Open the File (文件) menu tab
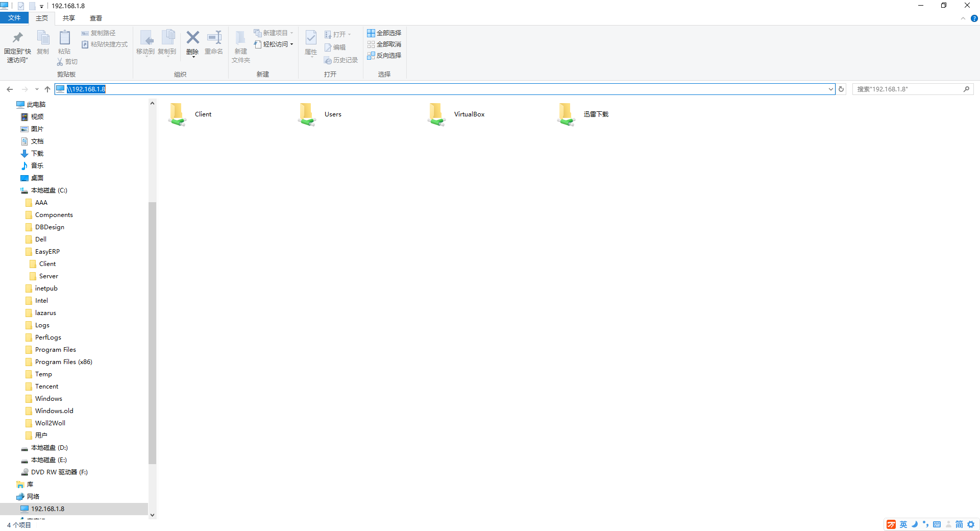The image size is (980, 531). point(14,18)
